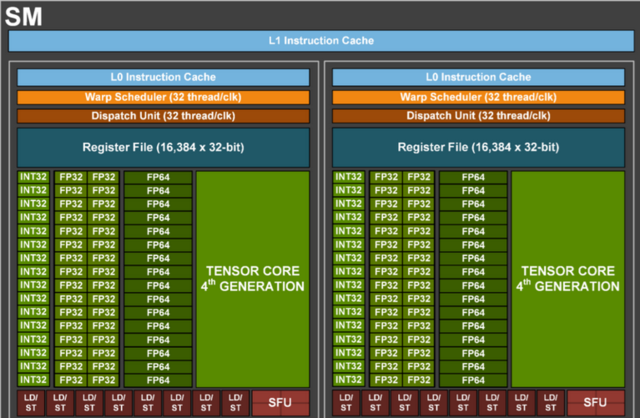Select the left partition's Register File block
Viewport: 640px width, 418px height.
pos(163,147)
